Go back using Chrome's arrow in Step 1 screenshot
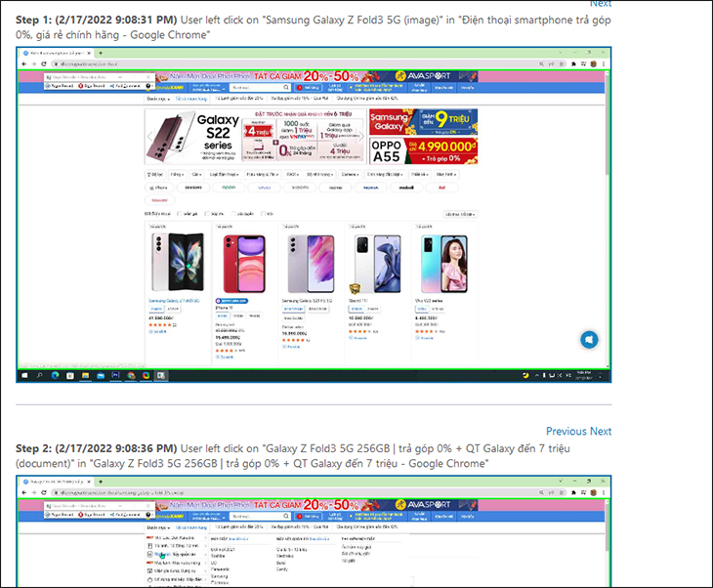This screenshot has height=588, width=713. coord(24,64)
